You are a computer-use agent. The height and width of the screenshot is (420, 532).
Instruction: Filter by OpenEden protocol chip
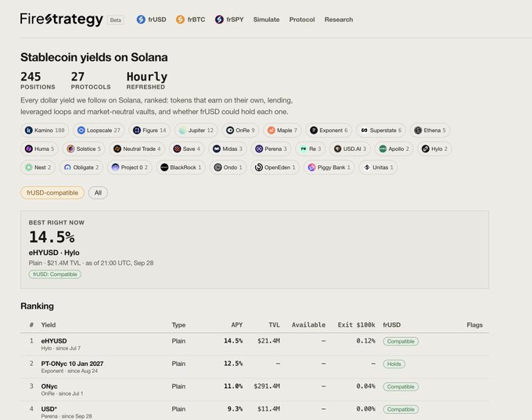pyautogui.click(x=275, y=167)
